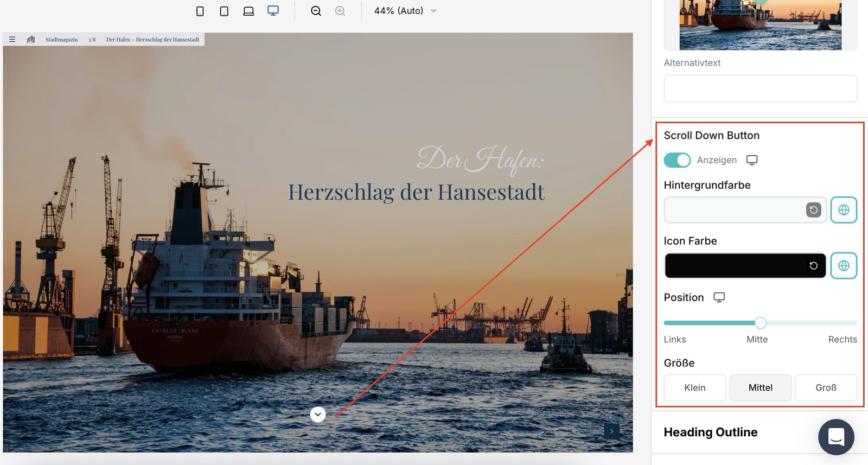Open the 44% (Auto) zoom dropdown
The height and width of the screenshot is (465, 868).
point(405,11)
